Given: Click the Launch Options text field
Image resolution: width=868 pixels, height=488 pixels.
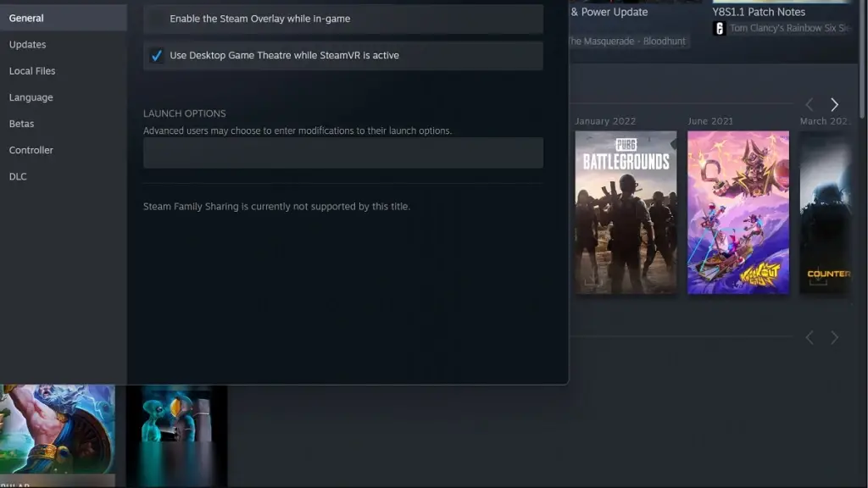Looking at the screenshot, I should pos(343,152).
